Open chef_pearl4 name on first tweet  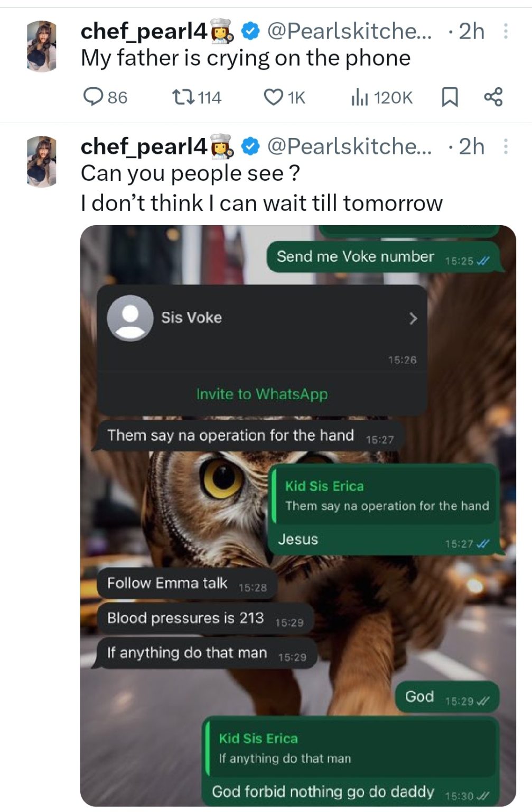coord(144,32)
